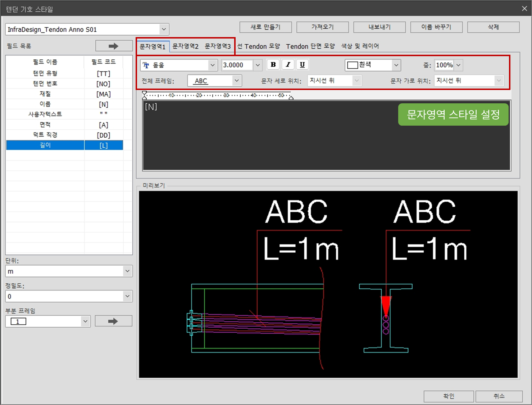The height and width of the screenshot is (405, 532).
Task: Open the InfraDesign_Tendon Anno S01 style dropdown
Action: coord(164,30)
